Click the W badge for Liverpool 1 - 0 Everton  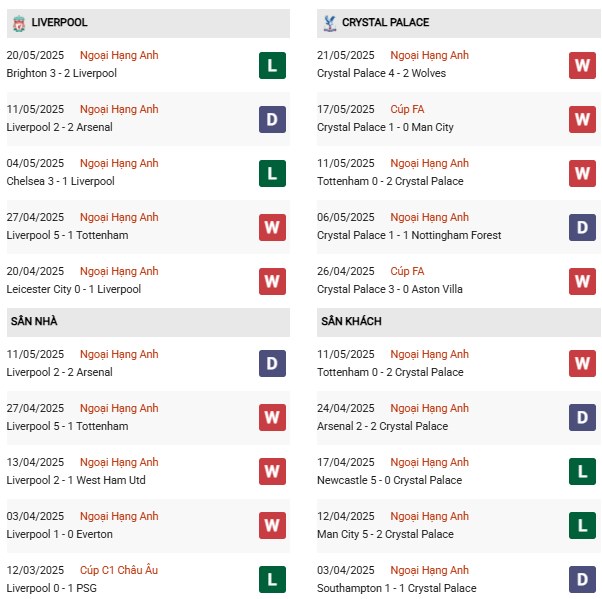(272, 526)
